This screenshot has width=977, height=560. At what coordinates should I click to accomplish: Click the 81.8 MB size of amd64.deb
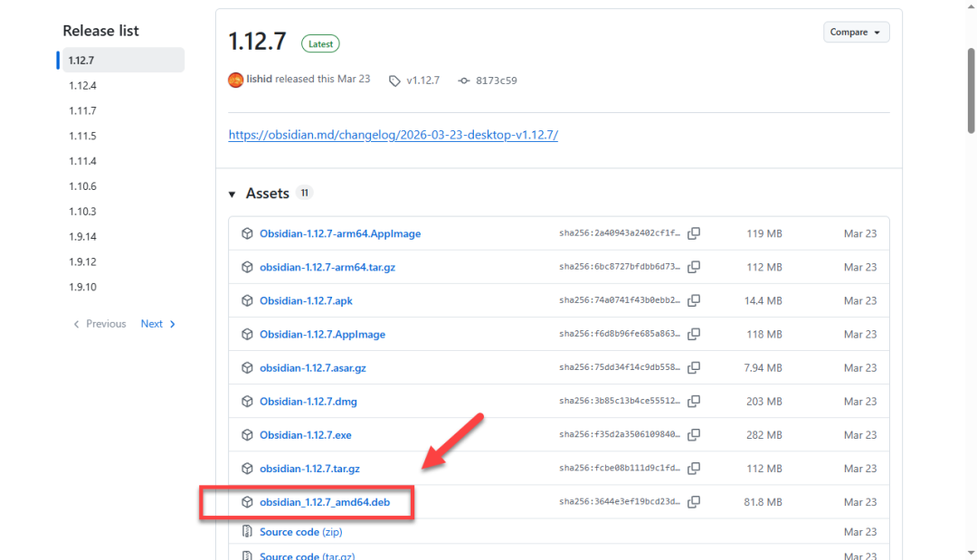[763, 502]
